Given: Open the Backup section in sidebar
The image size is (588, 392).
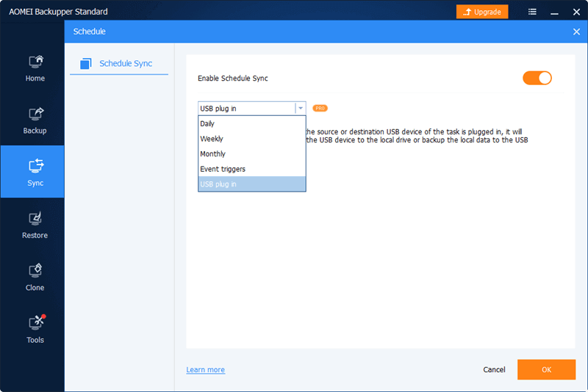Looking at the screenshot, I should point(35,120).
